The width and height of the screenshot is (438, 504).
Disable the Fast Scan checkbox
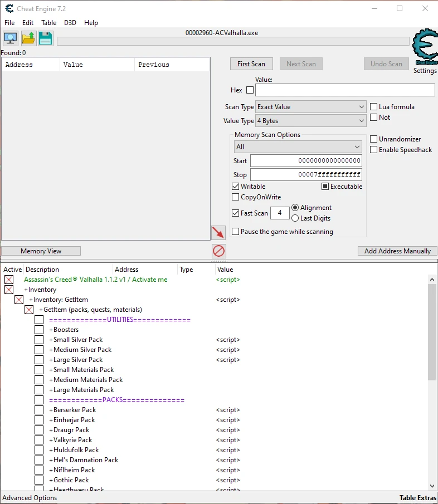coord(235,213)
